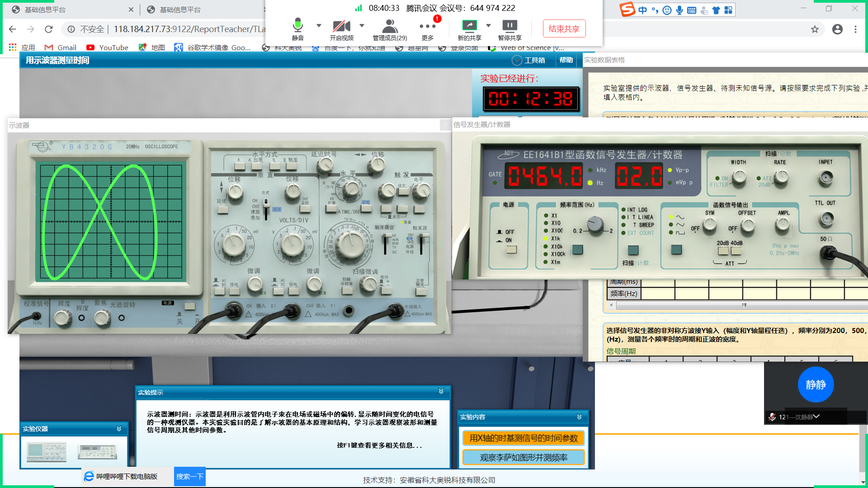
Task: Click the new share icon
Action: 469,26
